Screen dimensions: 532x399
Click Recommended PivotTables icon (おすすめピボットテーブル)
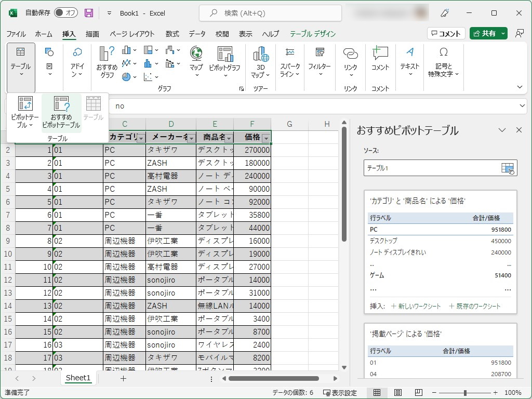[61, 112]
